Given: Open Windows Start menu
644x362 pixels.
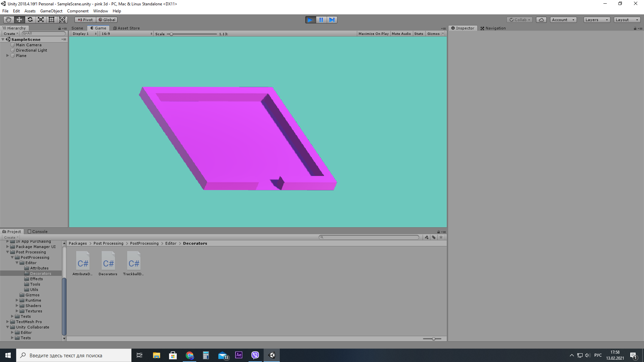Looking at the screenshot, I should click(x=8, y=355).
